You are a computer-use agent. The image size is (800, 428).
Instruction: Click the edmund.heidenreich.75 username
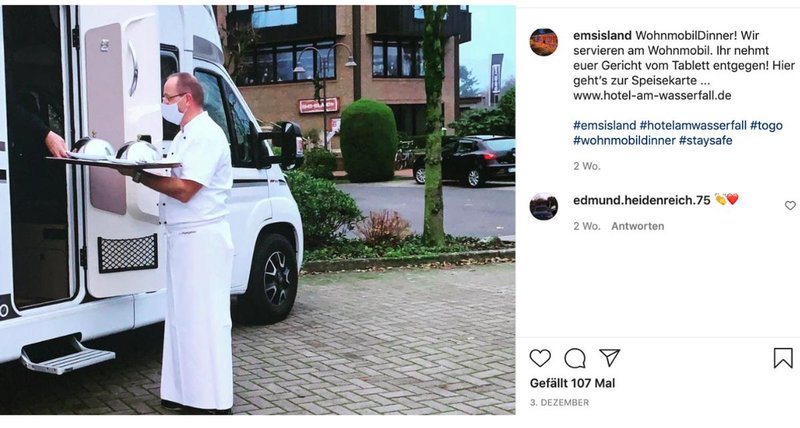tap(641, 200)
